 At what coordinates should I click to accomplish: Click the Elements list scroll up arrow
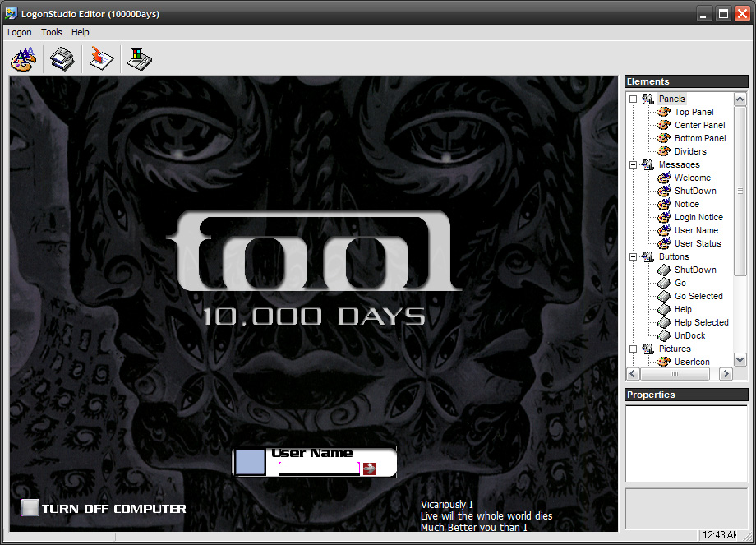click(x=740, y=99)
